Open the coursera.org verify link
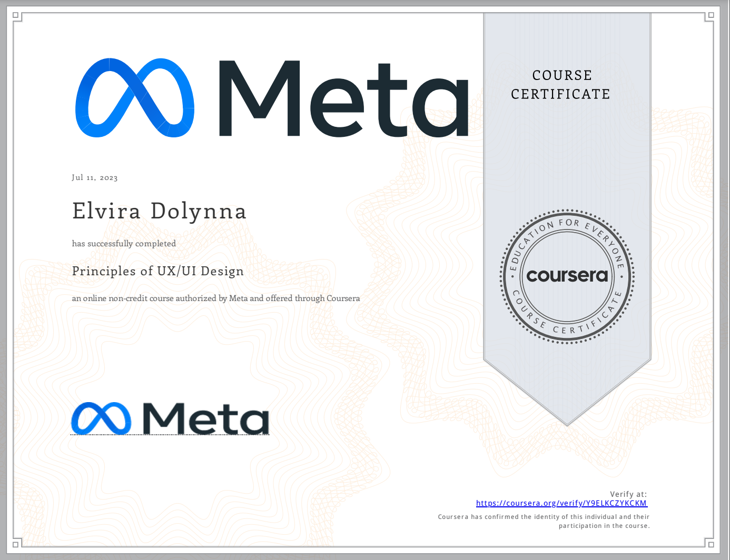Image resolution: width=730 pixels, height=560 pixels. pos(561,503)
